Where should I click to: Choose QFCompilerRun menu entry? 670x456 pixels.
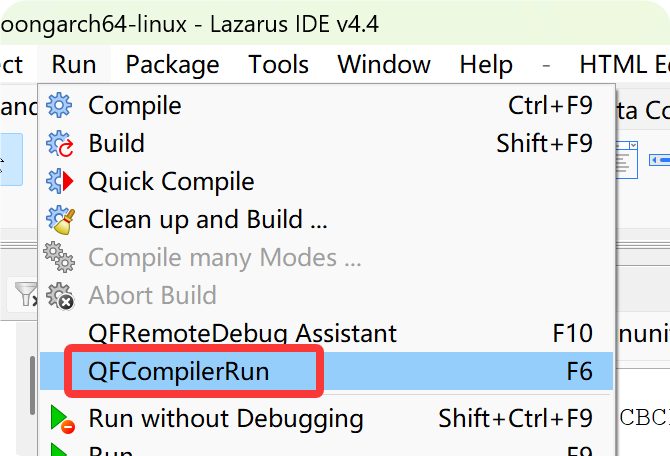180,371
